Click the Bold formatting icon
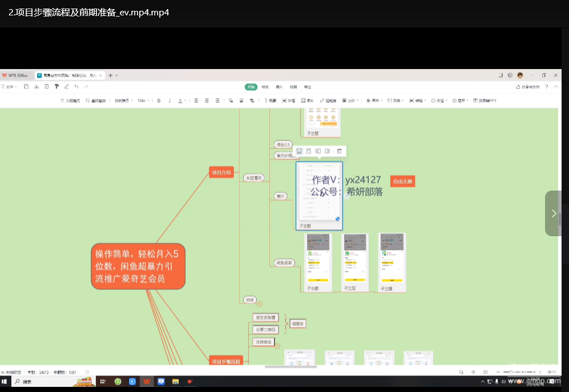 [x=159, y=100]
